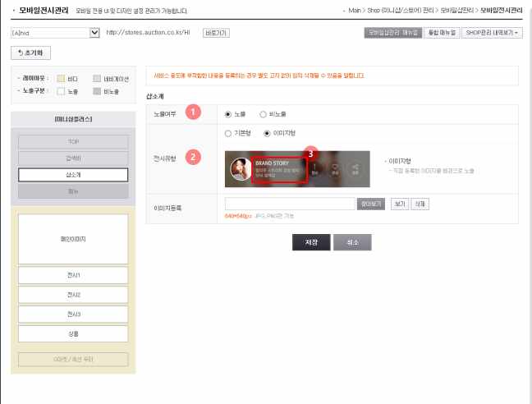Click the circular profile photo in banner

click(x=241, y=169)
